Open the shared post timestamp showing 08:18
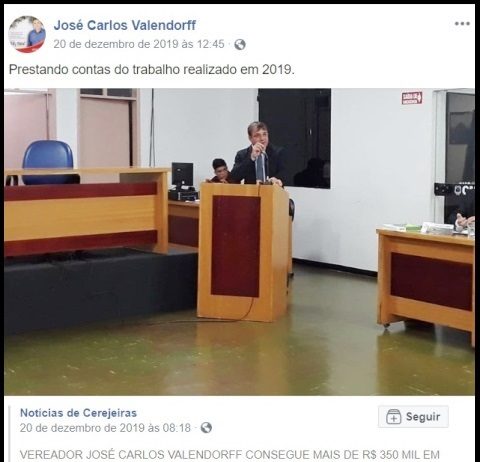The height and width of the screenshot is (462, 480). tap(105, 428)
